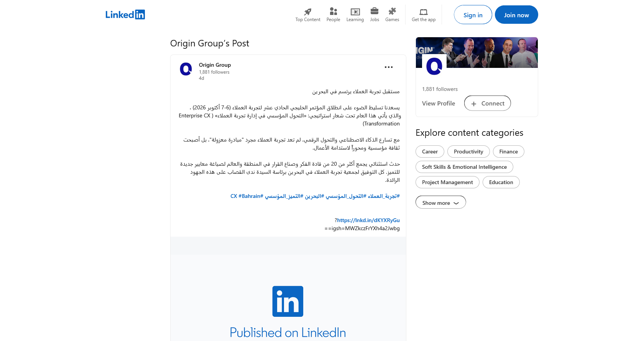Click the View Profile link
Screen dimensions: 644x341
point(439,103)
